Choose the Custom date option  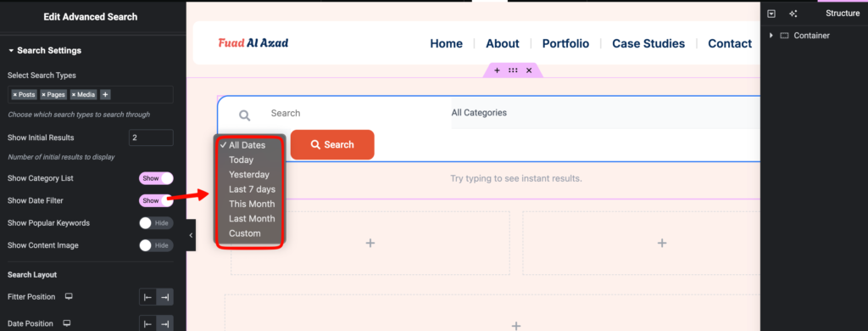point(245,233)
